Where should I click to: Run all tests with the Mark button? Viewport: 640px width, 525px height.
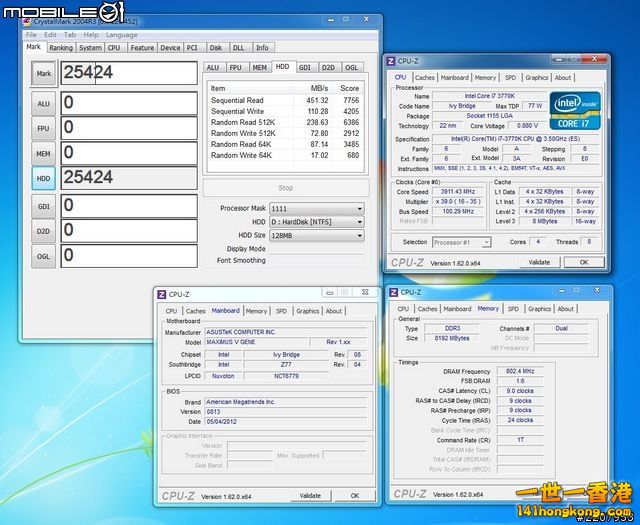(43, 73)
